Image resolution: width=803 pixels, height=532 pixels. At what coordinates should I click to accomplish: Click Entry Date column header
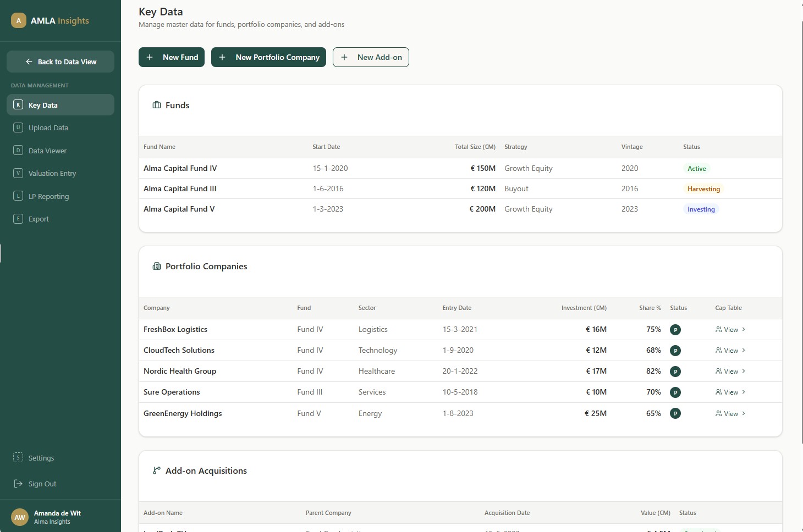[x=457, y=308]
